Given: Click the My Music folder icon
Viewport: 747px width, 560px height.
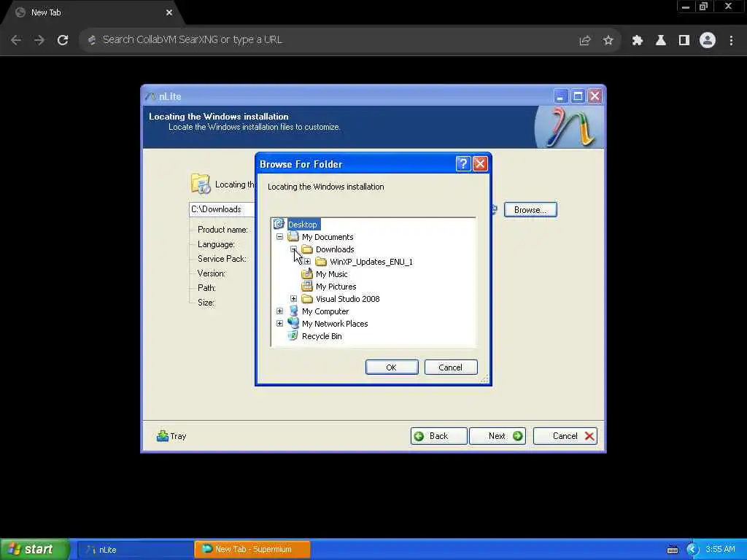Looking at the screenshot, I should coord(307,274).
